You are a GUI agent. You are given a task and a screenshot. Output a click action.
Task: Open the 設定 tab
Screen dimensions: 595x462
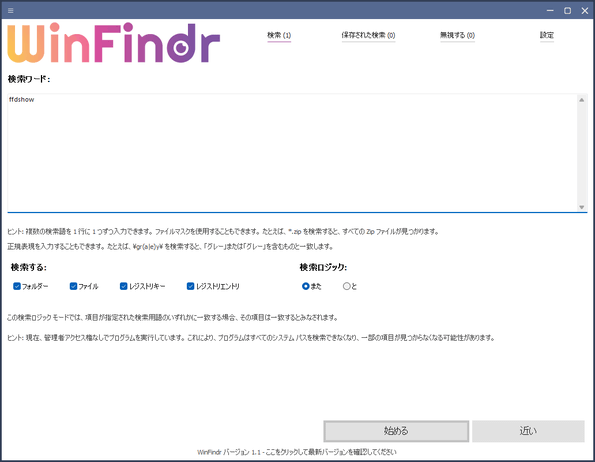click(547, 35)
